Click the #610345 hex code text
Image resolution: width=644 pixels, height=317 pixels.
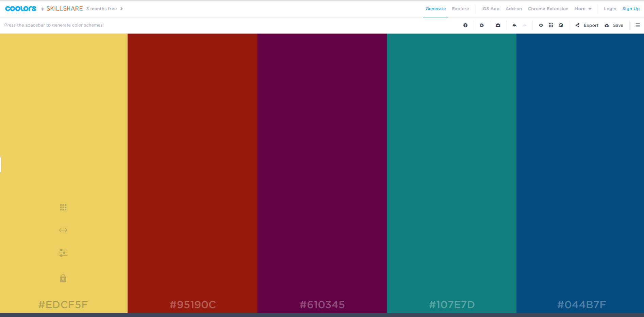322,304
